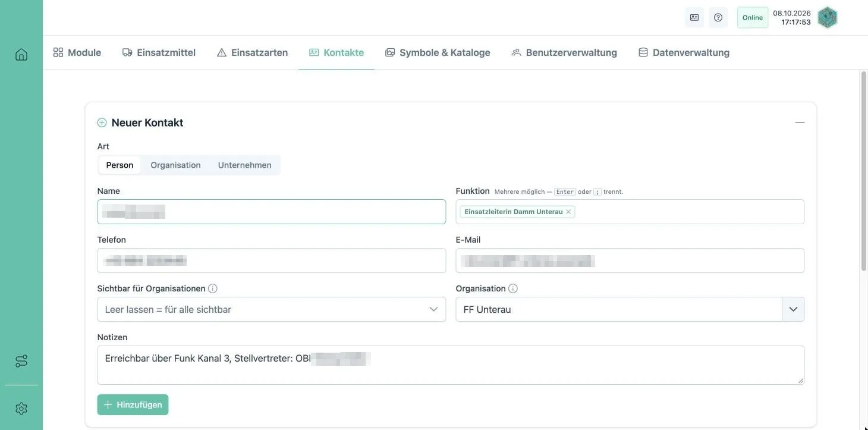Show info icon next to Organisation label
The height and width of the screenshot is (430, 868).
[x=513, y=288]
